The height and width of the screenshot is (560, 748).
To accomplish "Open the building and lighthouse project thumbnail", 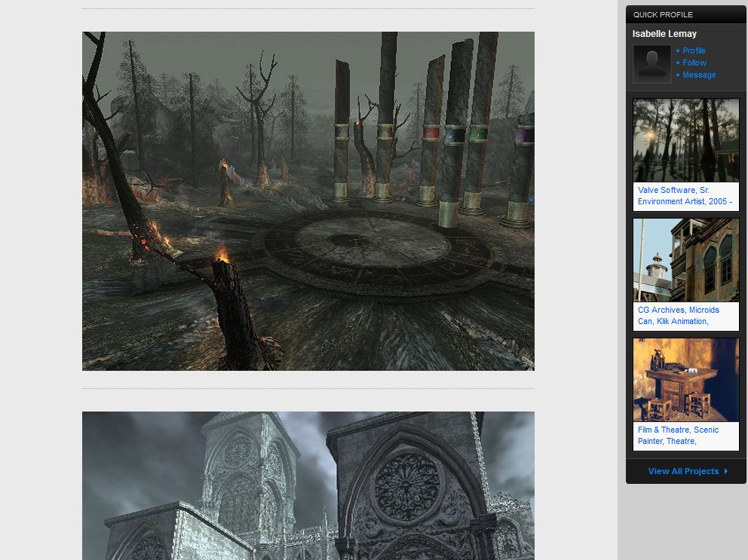I will coord(685,260).
